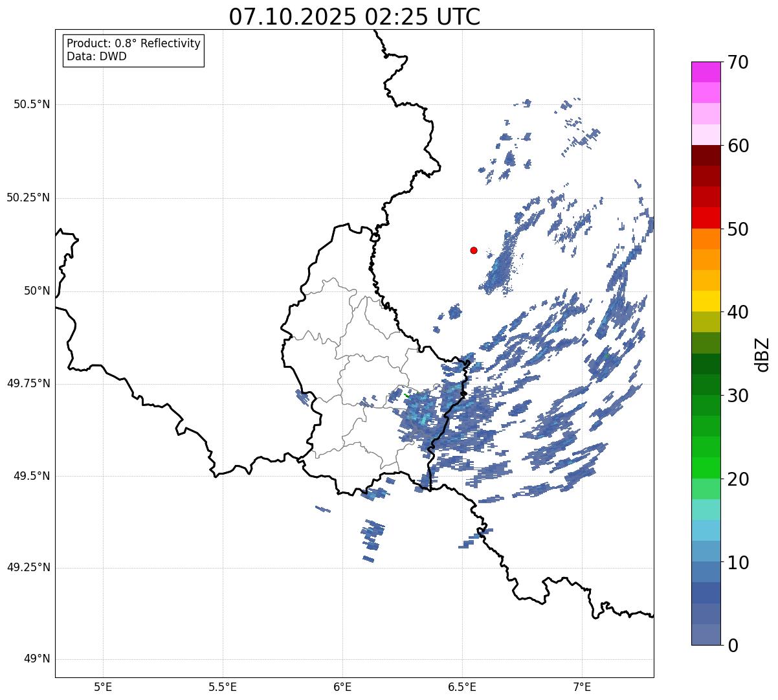Click the yellow colorbar segment above 40

coord(706,301)
